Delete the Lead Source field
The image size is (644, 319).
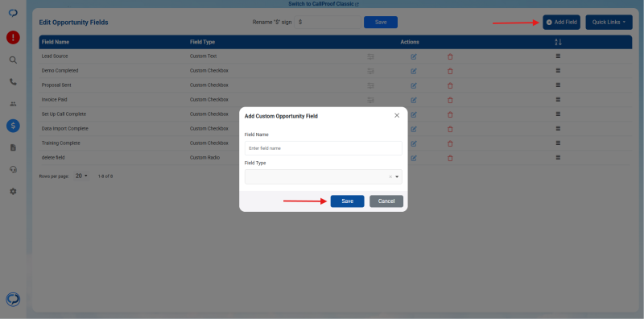pos(450,56)
